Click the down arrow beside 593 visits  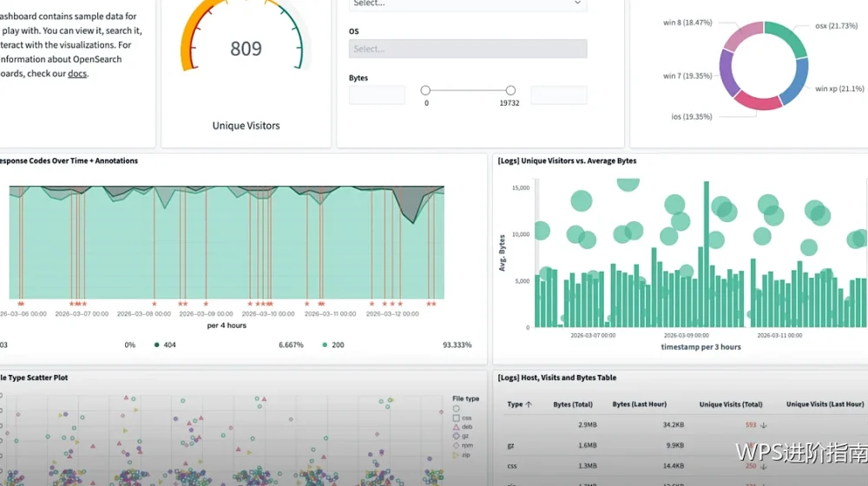click(x=764, y=425)
